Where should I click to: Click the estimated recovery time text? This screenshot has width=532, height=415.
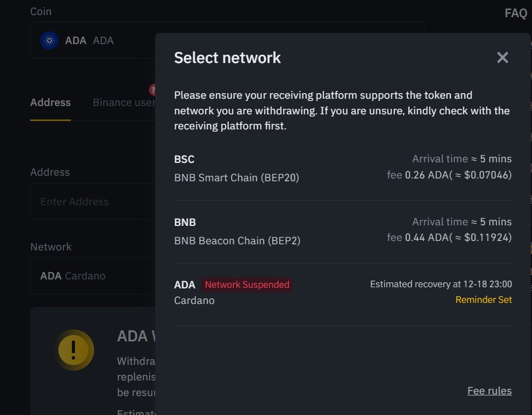tap(440, 284)
